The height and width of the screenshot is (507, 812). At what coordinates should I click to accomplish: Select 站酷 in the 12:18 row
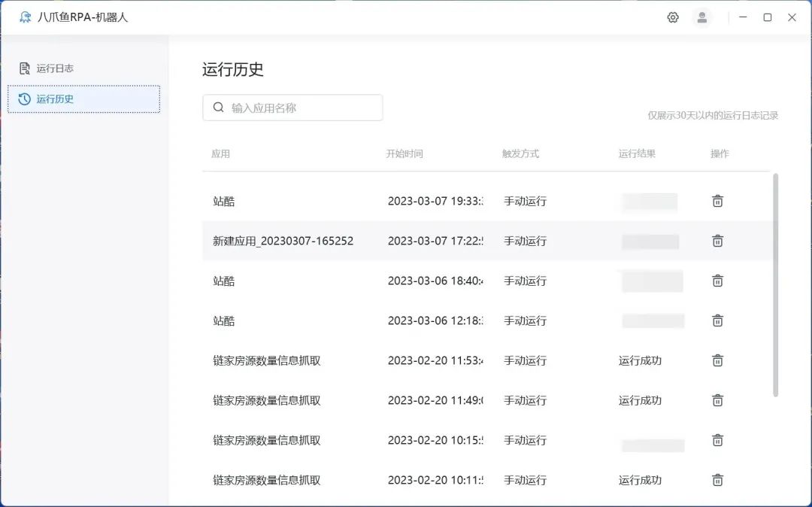[224, 320]
